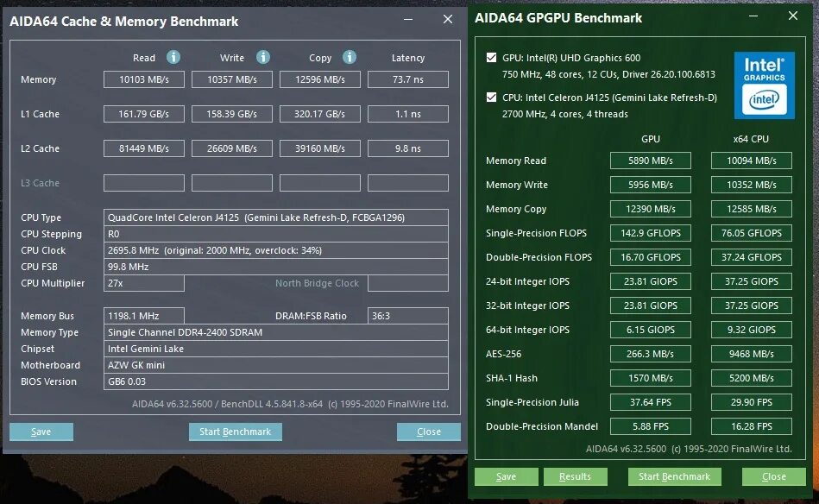Viewport: 819px width, 504px height.
Task: Click L2 Cache write value 26609 MB/s
Action: point(232,148)
